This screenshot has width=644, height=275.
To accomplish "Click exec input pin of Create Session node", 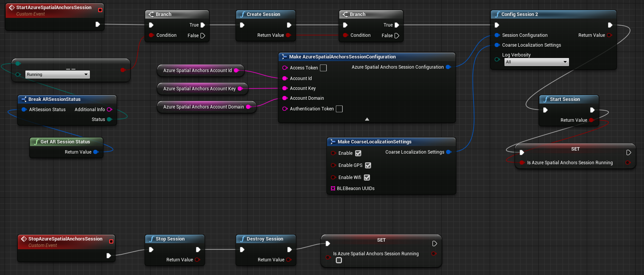I will 242,25.
